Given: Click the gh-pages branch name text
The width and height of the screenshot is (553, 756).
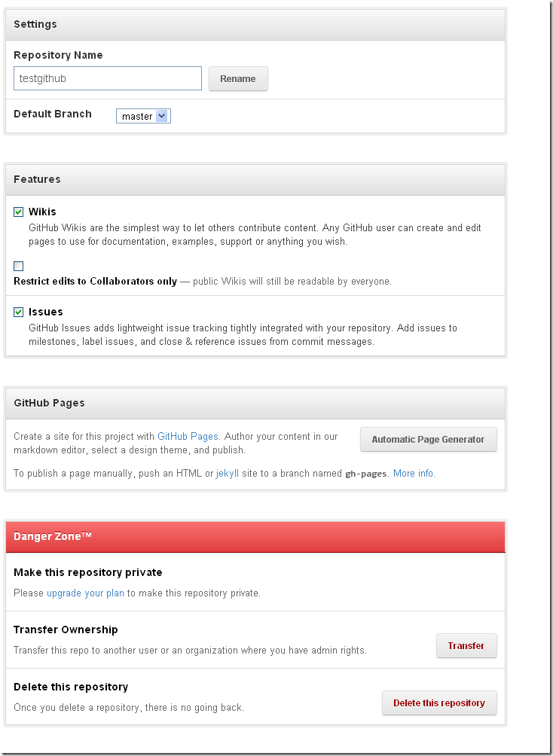Looking at the screenshot, I should pyautogui.click(x=365, y=474).
